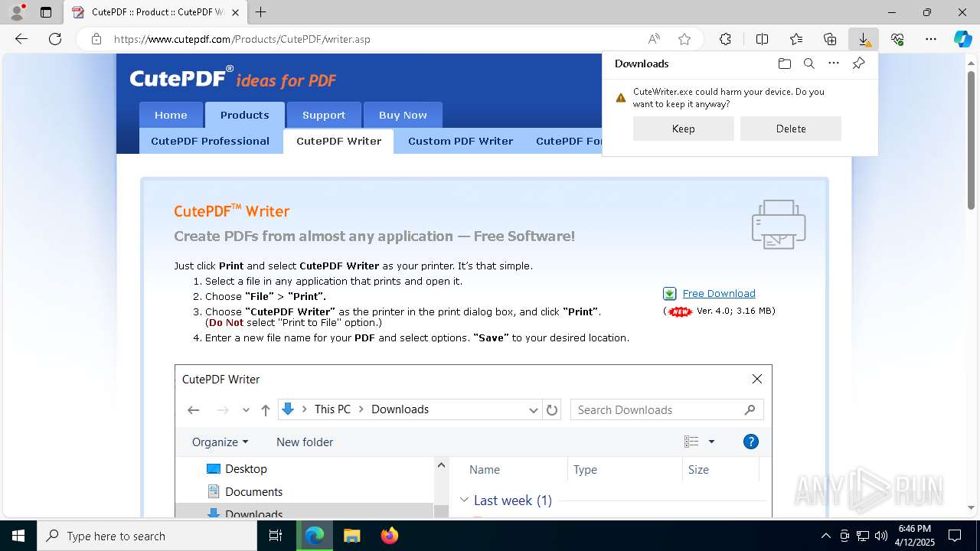The width and height of the screenshot is (980, 551).
Task: Search downloads magnifier icon
Action: (809, 64)
